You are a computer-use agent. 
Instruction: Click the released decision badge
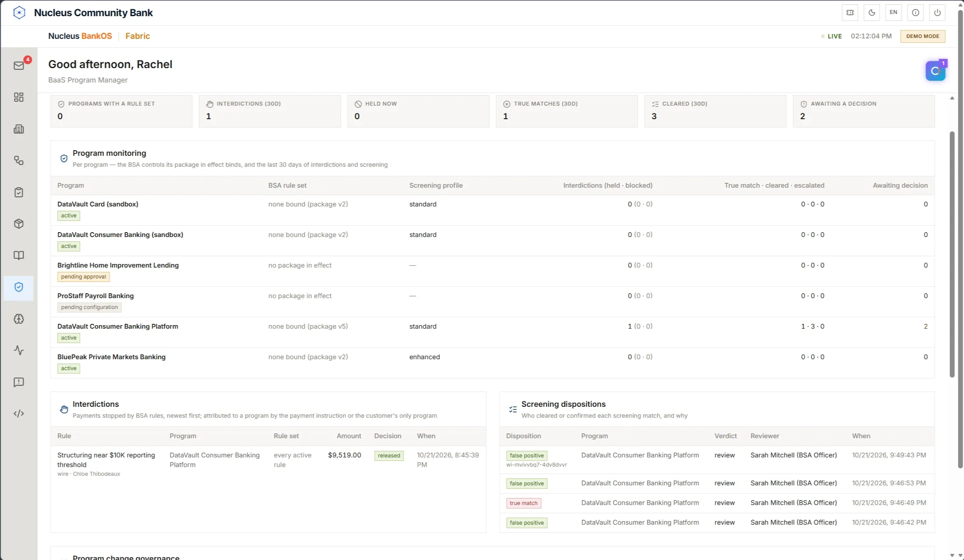point(389,456)
